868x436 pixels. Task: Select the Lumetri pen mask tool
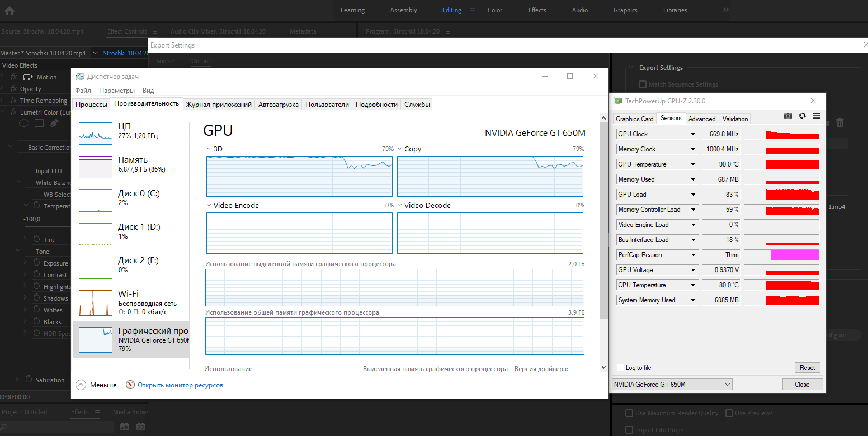(54, 124)
